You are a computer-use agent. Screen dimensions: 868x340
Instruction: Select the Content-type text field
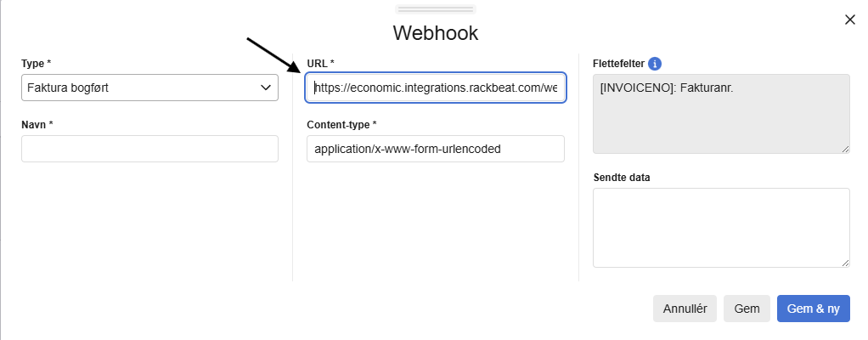436,149
